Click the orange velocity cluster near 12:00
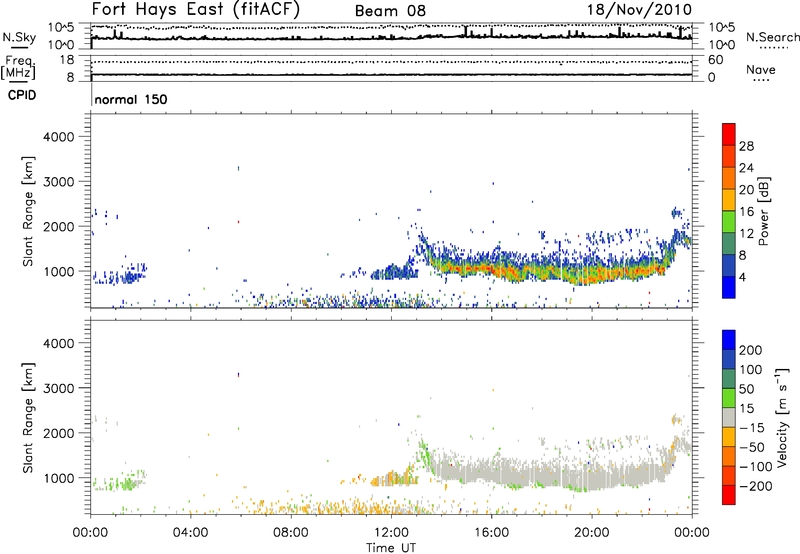Screen dimensions: 800x554 [x=393, y=480]
